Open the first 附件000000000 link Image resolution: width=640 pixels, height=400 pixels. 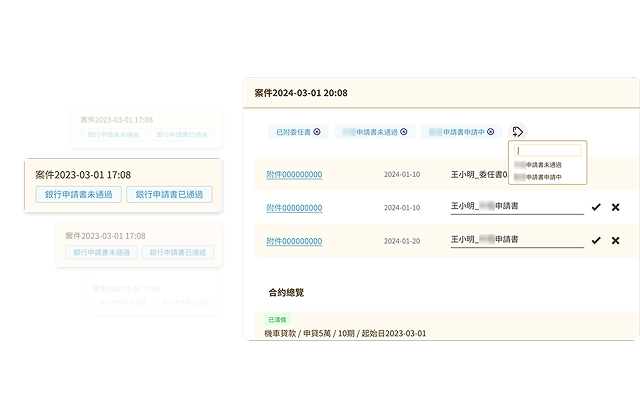[x=294, y=174]
